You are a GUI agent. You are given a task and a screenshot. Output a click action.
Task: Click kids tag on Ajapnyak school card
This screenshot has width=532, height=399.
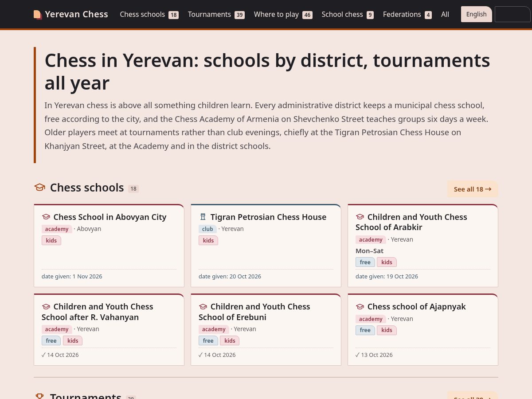click(387, 330)
